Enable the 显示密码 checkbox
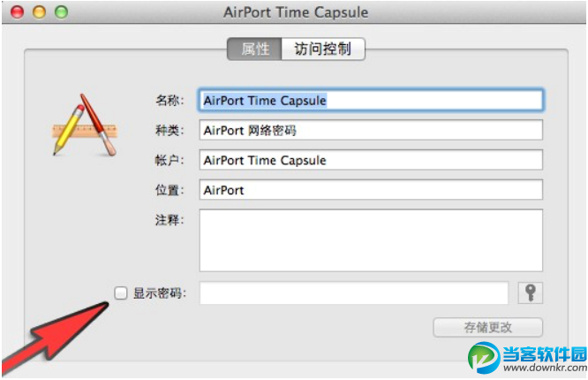Image resolution: width=588 pixels, height=380 pixels. click(120, 293)
